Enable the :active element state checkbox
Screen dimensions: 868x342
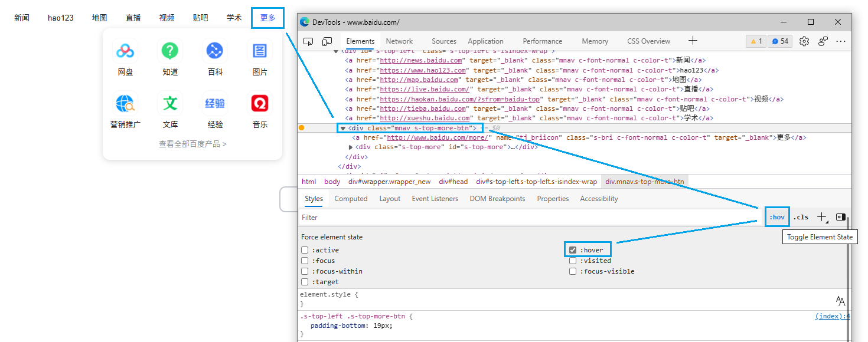coord(305,250)
